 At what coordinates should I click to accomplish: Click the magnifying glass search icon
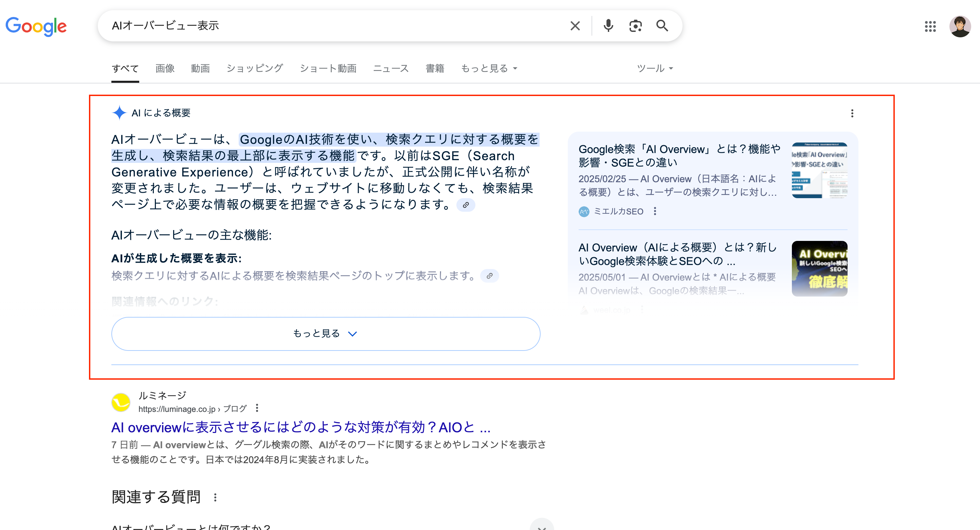[662, 26]
